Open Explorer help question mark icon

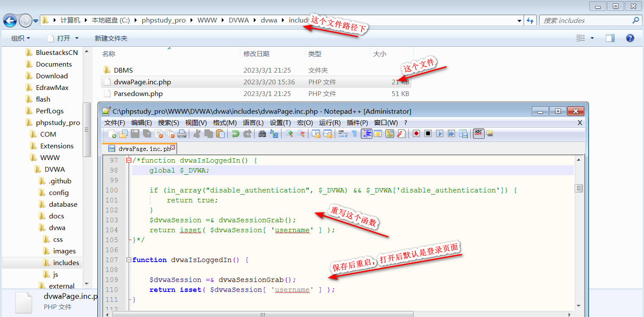point(630,38)
